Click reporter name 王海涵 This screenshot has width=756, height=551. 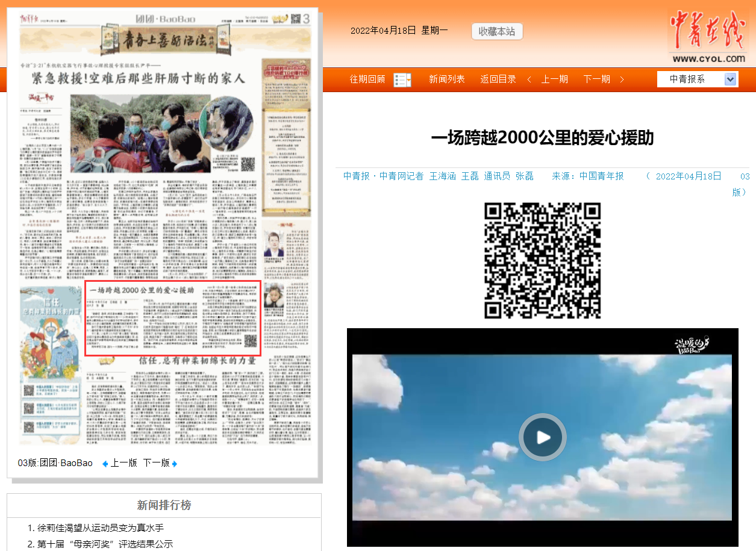point(442,176)
